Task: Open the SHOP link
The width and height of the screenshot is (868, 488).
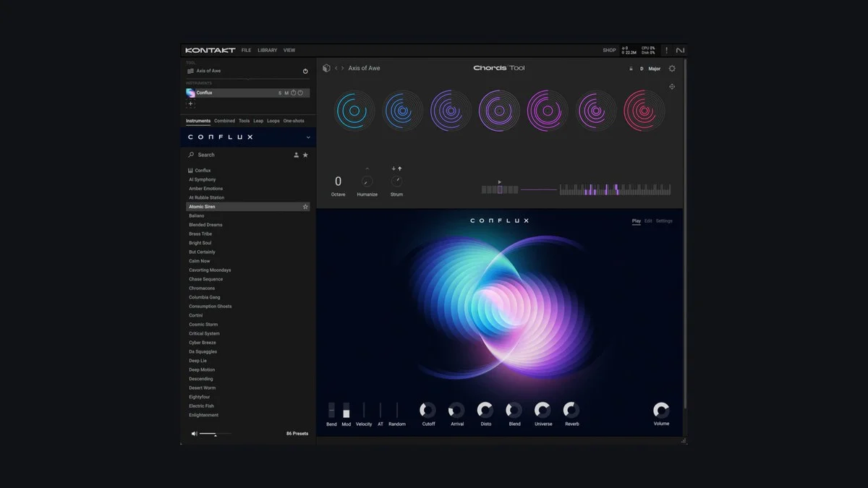Action: click(610, 51)
